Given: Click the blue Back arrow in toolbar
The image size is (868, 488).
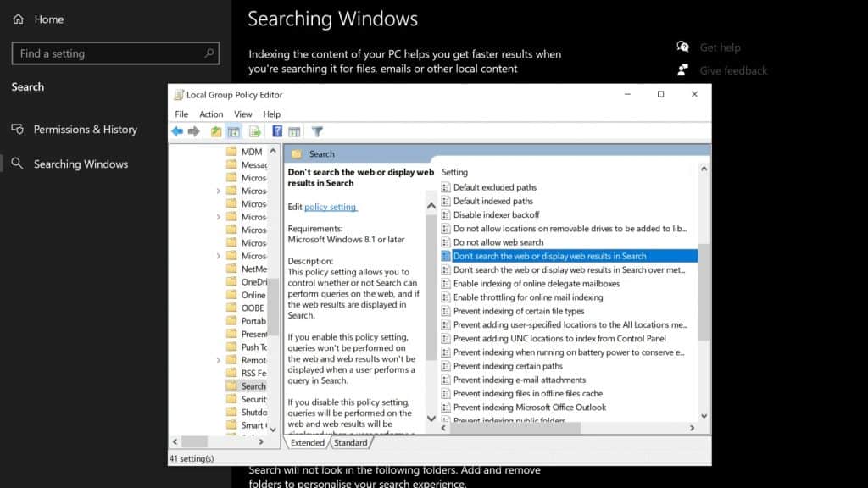Looking at the screenshot, I should tap(177, 131).
